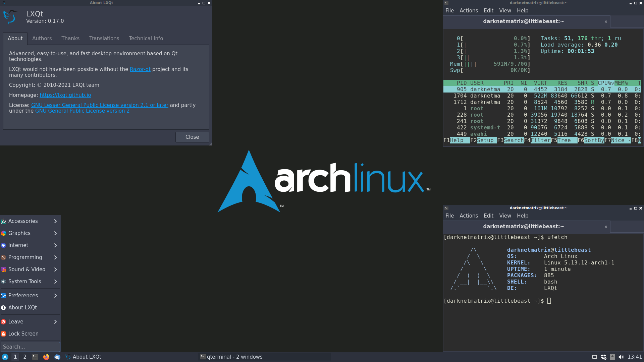This screenshot has height=362, width=644.
Task: Click the About LXQt info icon
Action: tap(3, 308)
